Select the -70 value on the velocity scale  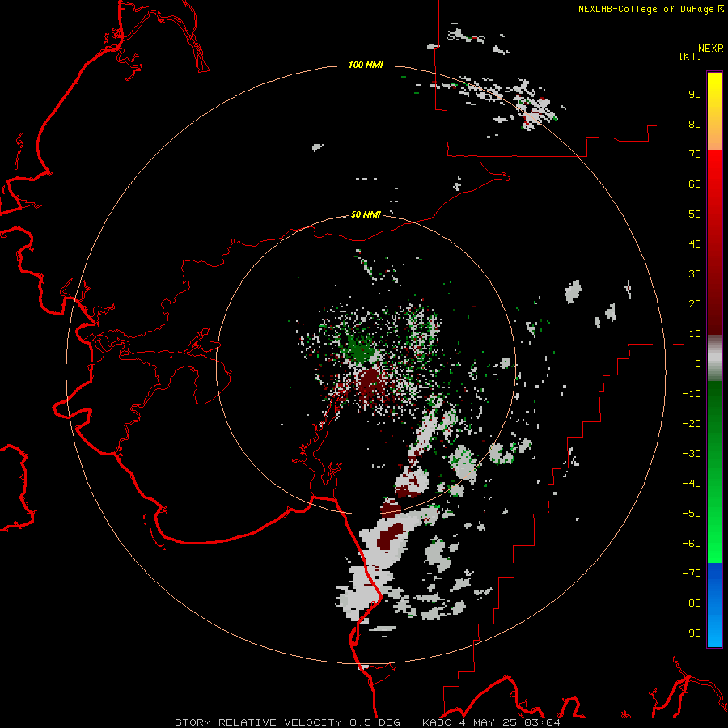click(692, 573)
